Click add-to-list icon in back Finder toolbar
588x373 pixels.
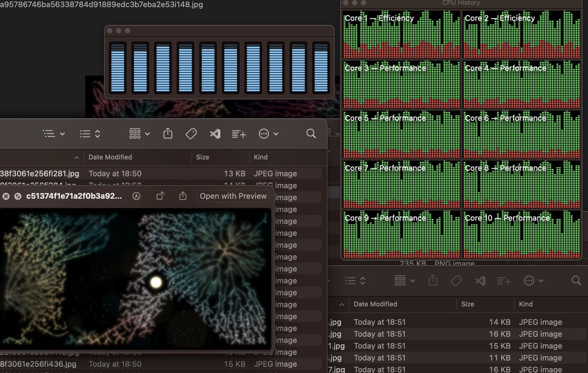click(504, 281)
